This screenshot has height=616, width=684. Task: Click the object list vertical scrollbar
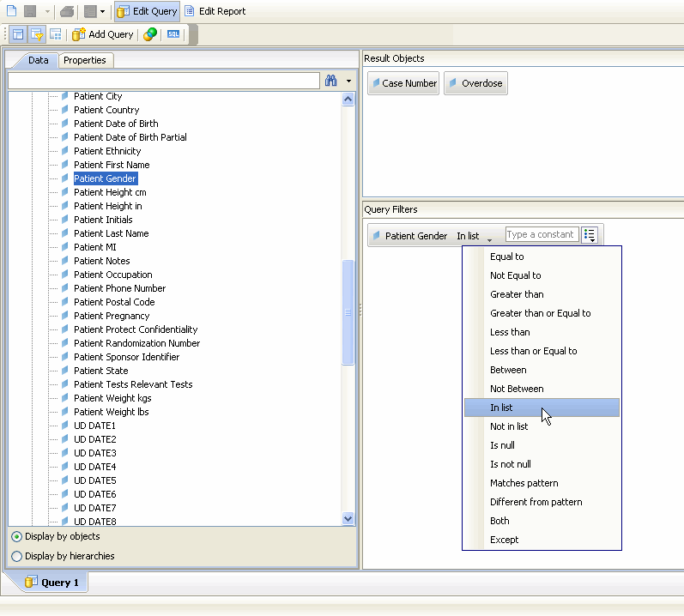[x=348, y=312]
